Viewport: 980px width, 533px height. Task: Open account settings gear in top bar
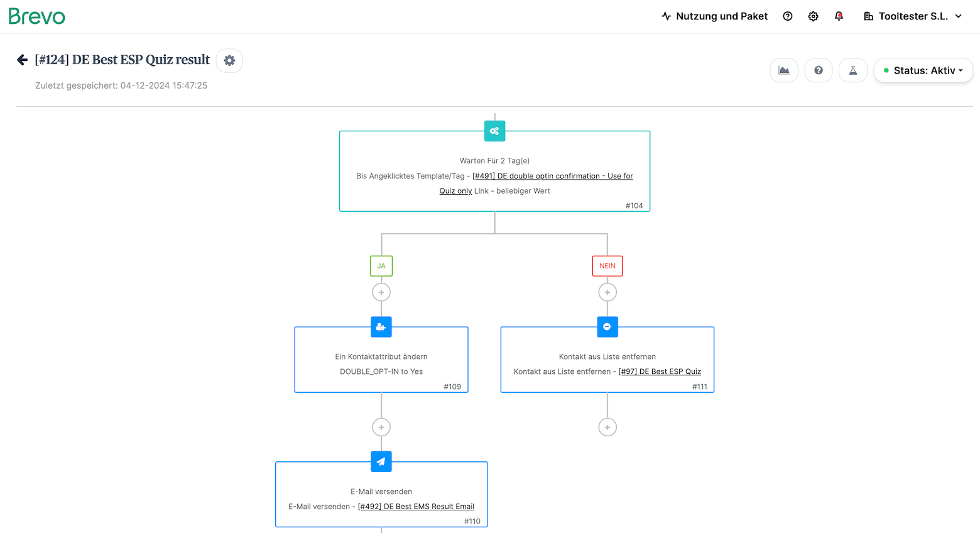tap(813, 16)
